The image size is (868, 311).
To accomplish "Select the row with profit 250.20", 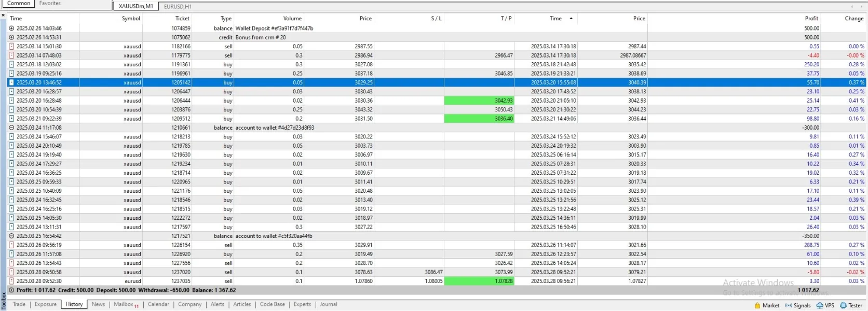I will coord(436,65).
